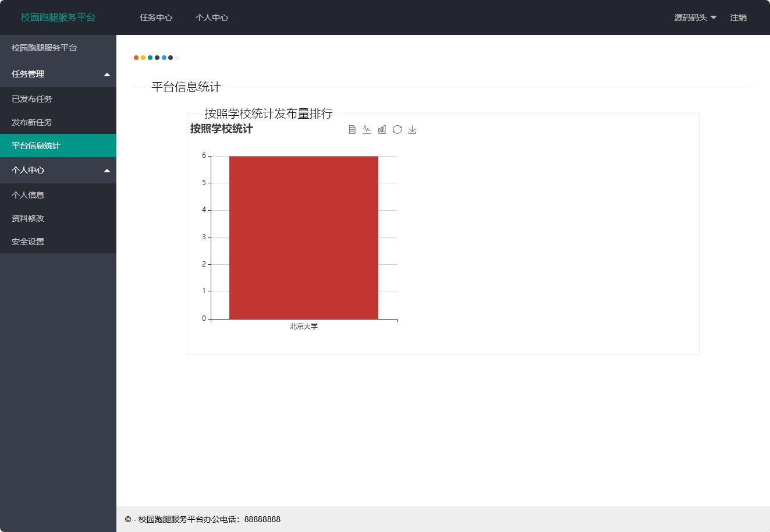Collapse the 任务管理 section
770x532 pixels.
58,74
